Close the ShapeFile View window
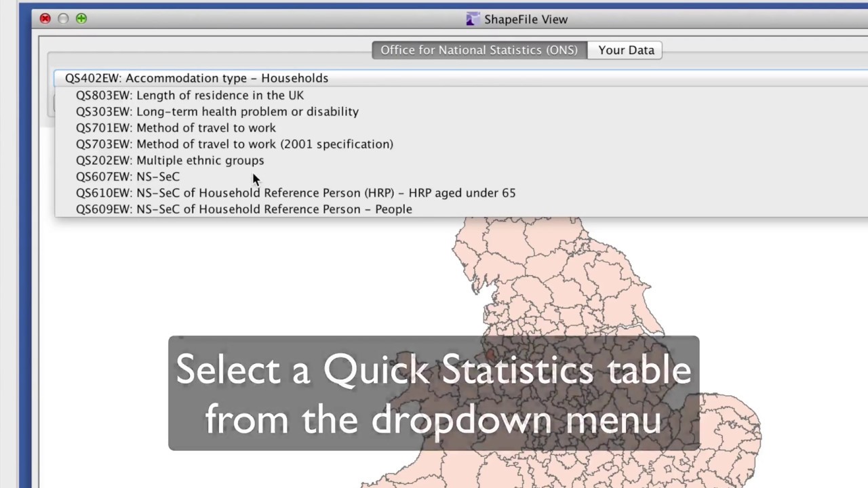 pos(45,18)
